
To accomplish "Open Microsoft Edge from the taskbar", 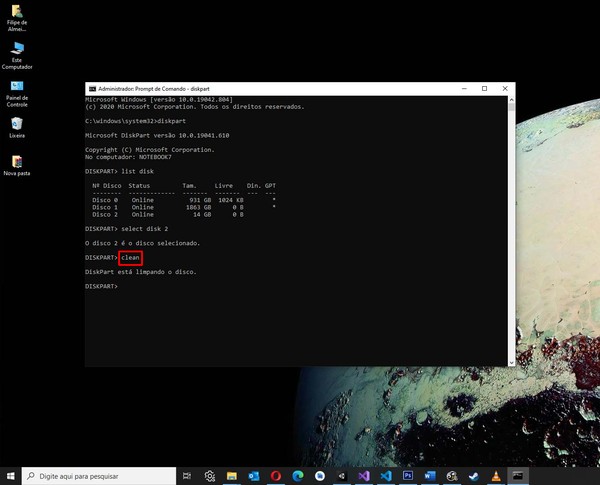I will [298, 476].
